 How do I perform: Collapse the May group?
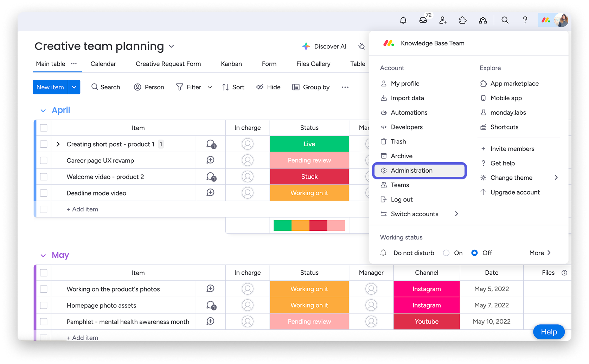click(x=43, y=255)
